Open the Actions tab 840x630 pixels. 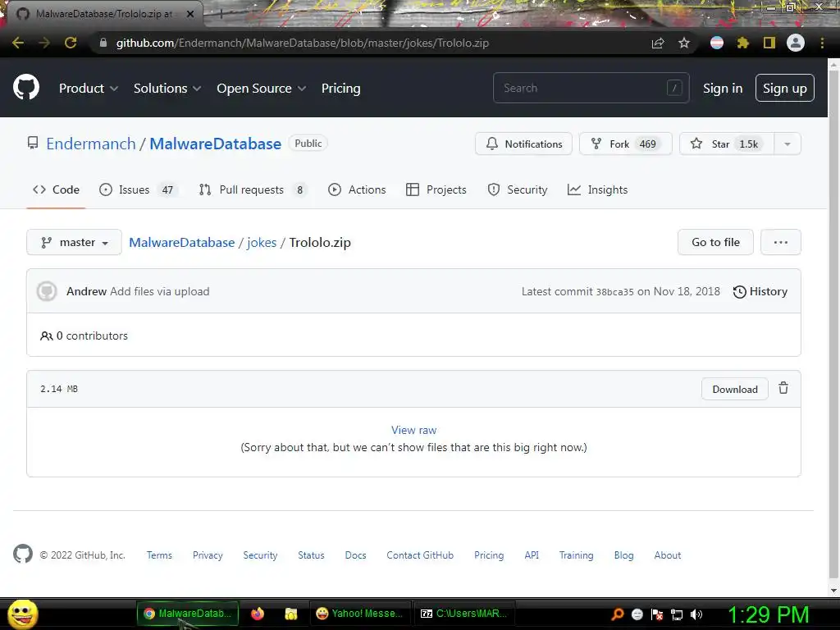point(357,189)
